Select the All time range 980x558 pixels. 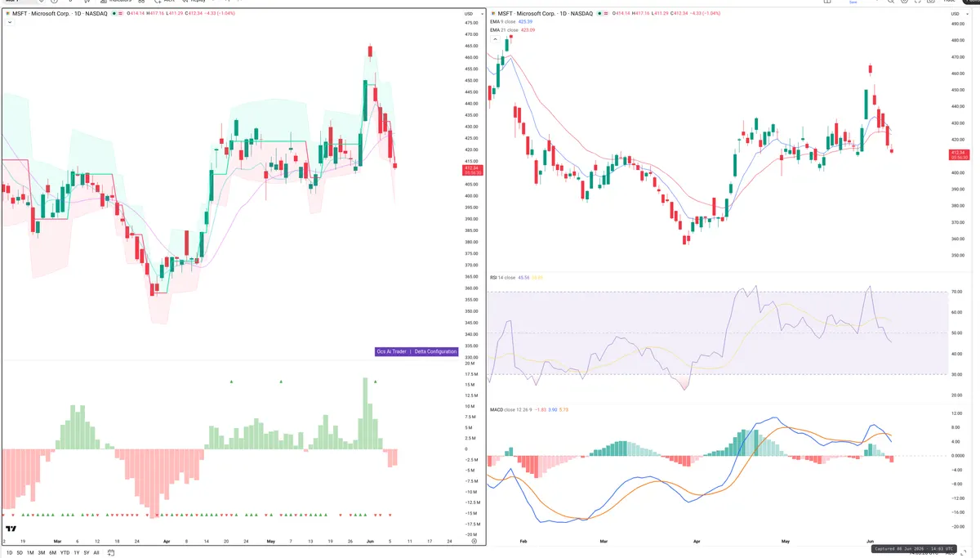tap(96, 553)
